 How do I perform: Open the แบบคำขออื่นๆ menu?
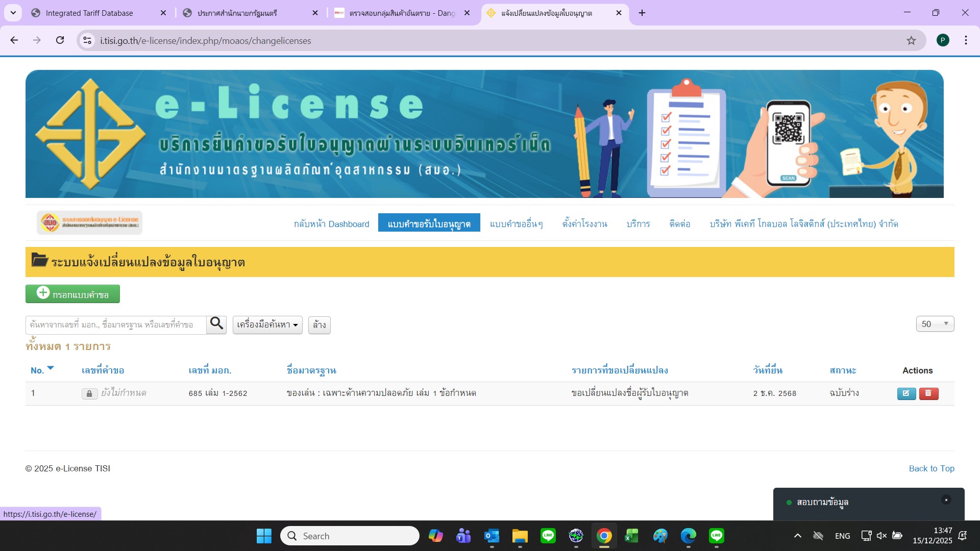click(x=516, y=223)
